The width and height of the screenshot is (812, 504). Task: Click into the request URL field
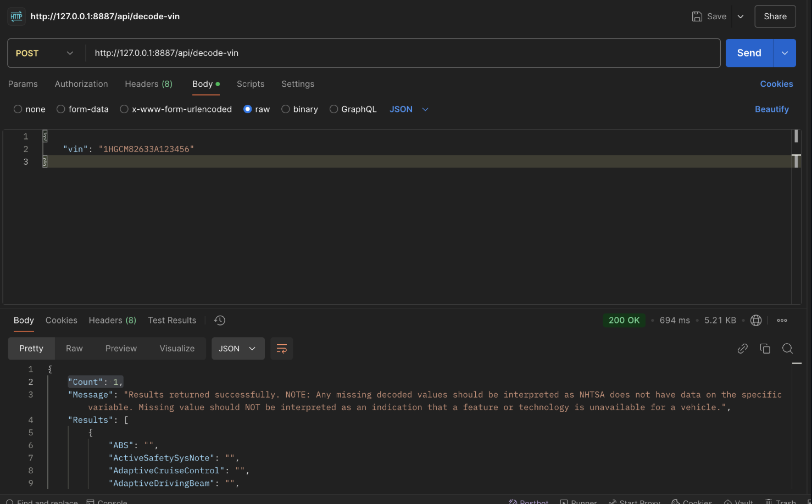pyautogui.click(x=404, y=53)
